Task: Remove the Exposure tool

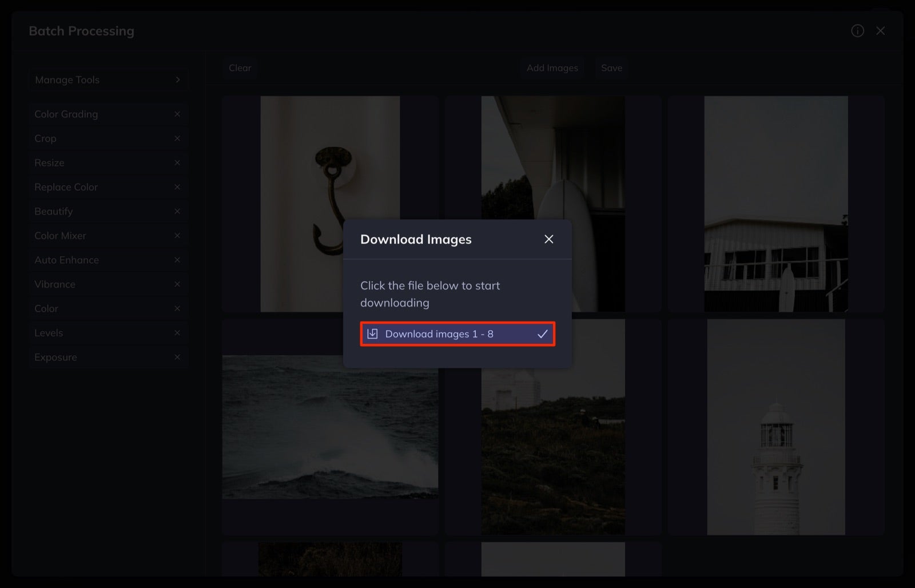Action: click(177, 357)
